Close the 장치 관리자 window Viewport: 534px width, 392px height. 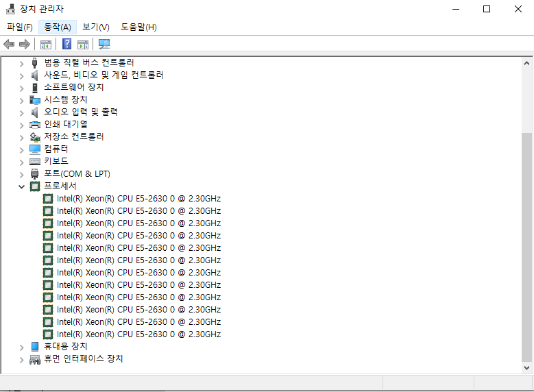tap(518, 9)
